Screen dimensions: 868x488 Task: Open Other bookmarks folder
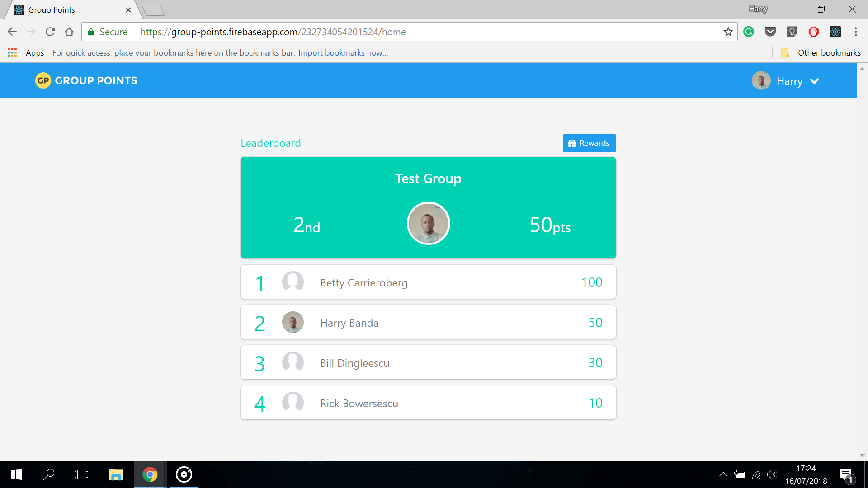coord(821,53)
